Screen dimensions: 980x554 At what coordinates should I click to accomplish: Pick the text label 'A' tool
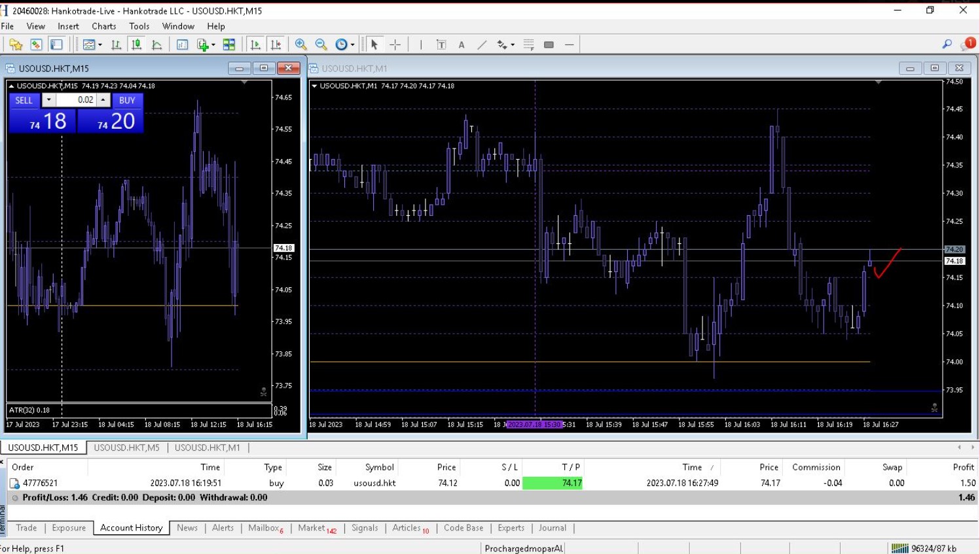point(462,44)
